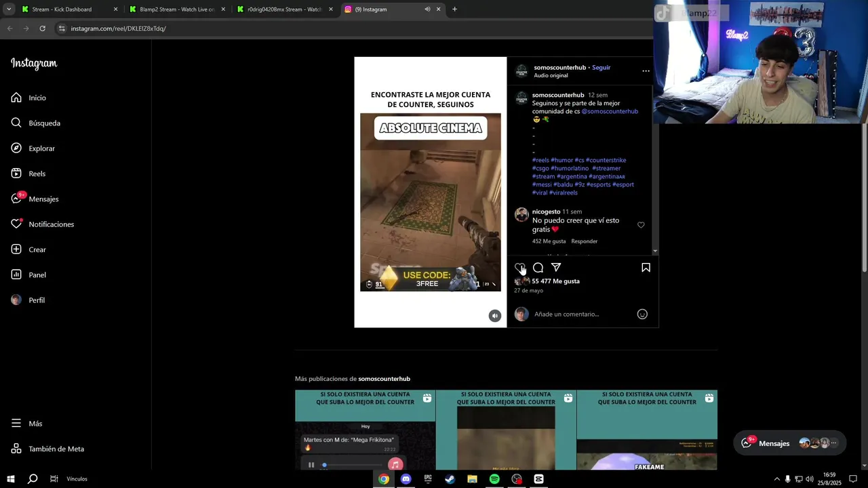View the 55 477 Me gusta list

pyautogui.click(x=555, y=281)
